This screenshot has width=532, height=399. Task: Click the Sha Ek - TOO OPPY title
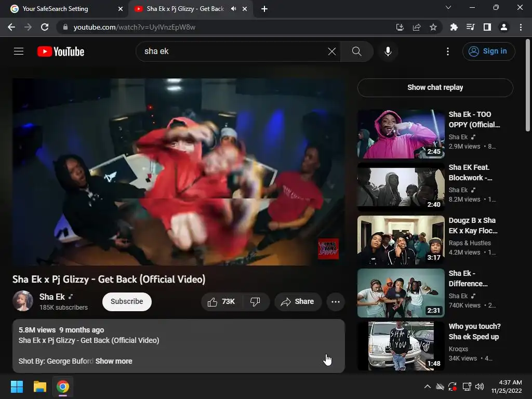click(474, 119)
